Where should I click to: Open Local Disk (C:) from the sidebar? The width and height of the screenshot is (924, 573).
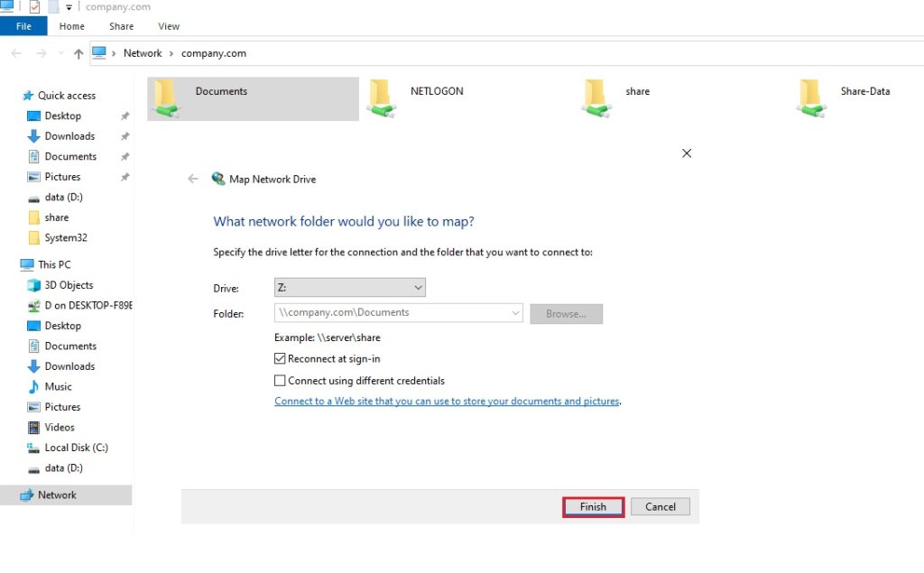(76, 448)
